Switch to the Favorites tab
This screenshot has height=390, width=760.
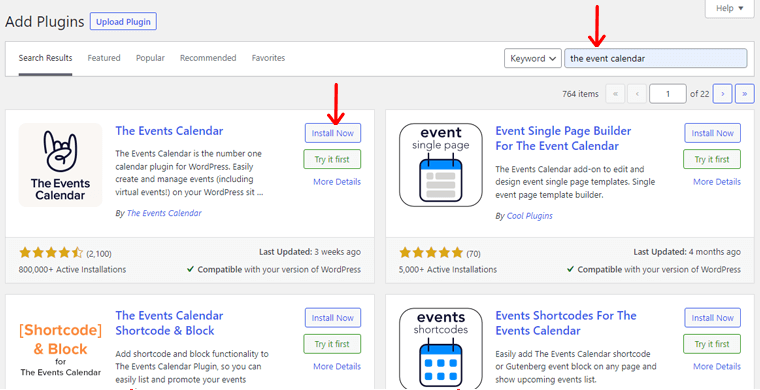coord(268,58)
